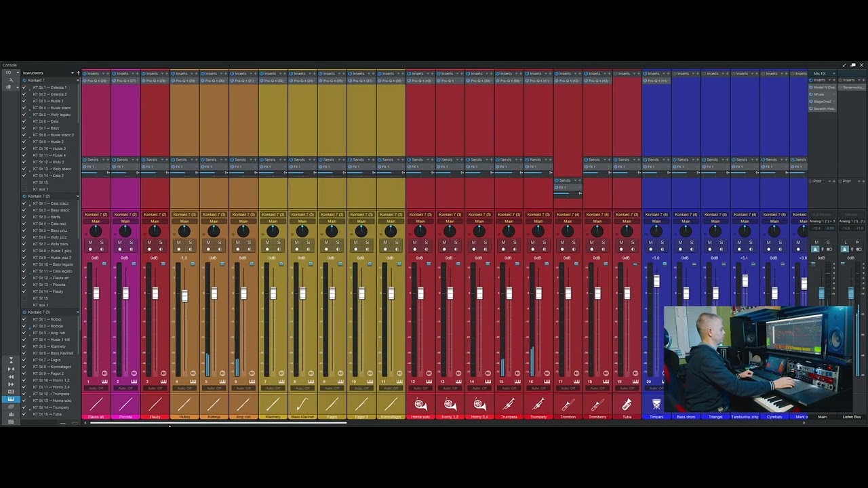Image resolution: width=868 pixels, height=488 pixels.
Task: Solo the Horna solo channel
Action: point(427,242)
